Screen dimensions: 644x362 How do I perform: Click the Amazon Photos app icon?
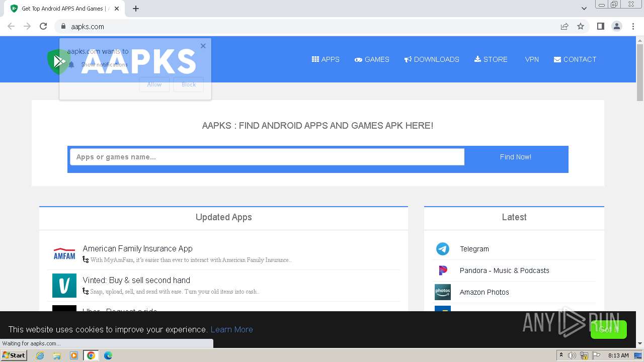coord(443,292)
